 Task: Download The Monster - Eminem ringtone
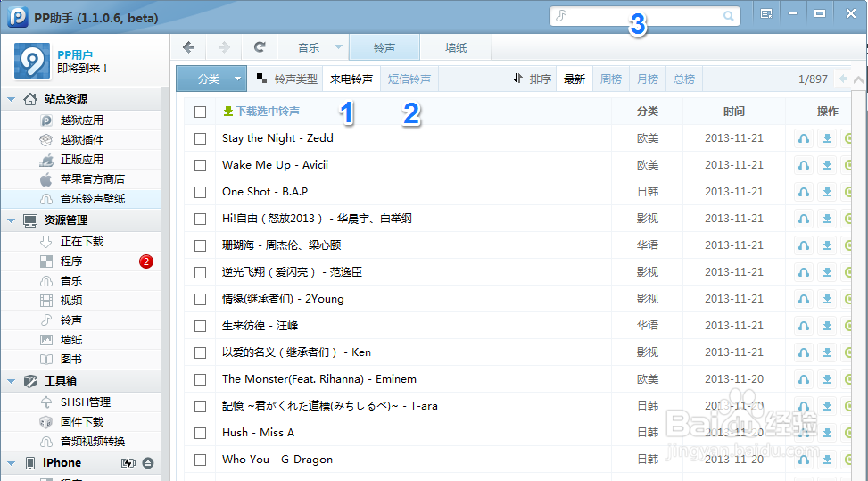pos(827,379)
